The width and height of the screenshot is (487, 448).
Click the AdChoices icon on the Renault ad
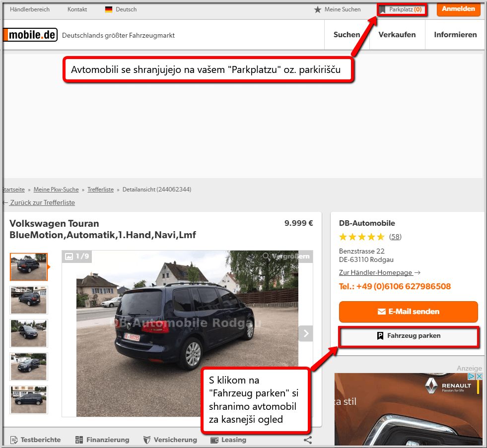[x=472, y=376]
